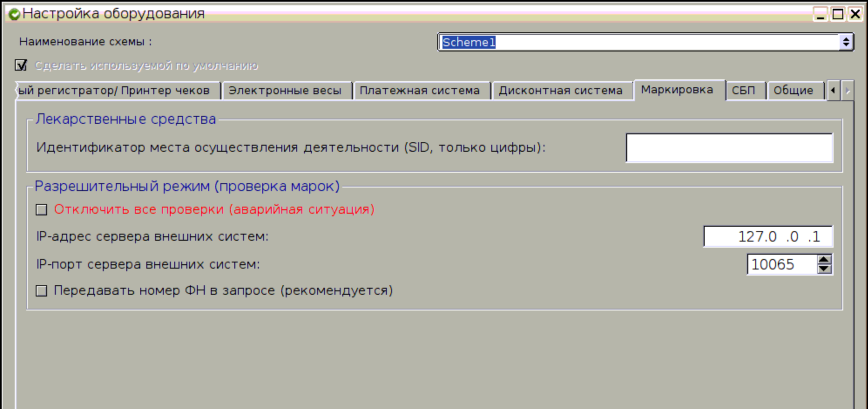Click the IP port field 10065

pyautogui.click(x=782, y=264)
